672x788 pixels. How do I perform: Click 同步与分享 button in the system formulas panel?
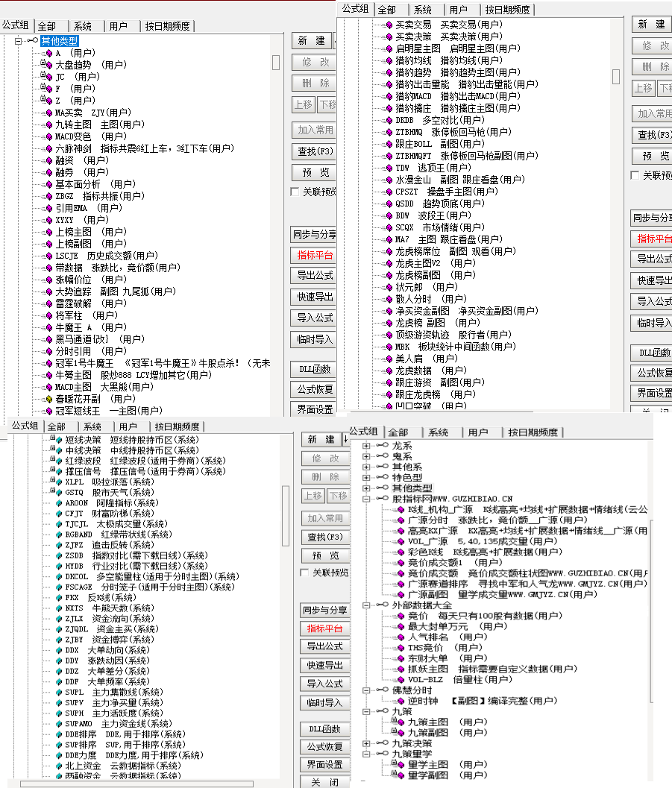324,610
